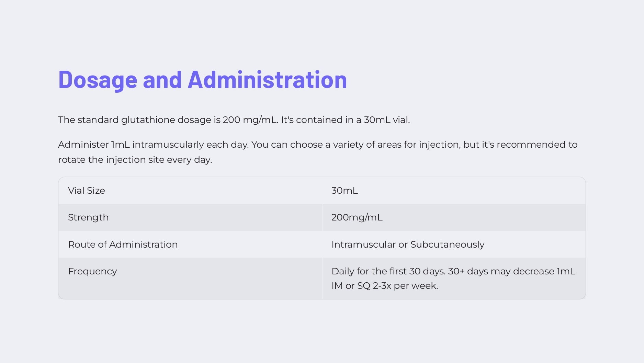Click the 'Intramuscular or Subcutaneously' cell
The height and width of the screenshot is (363, 644).
tap(408, 245)
